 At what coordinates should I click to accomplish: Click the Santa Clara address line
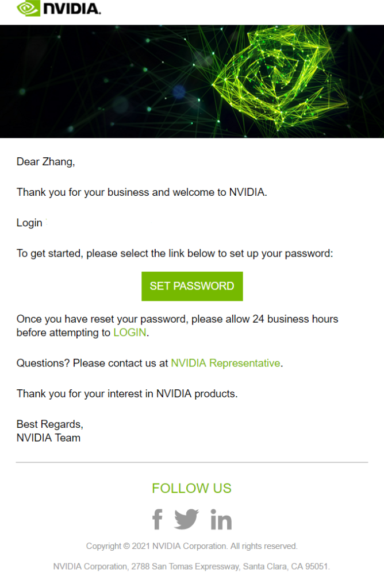192,566
